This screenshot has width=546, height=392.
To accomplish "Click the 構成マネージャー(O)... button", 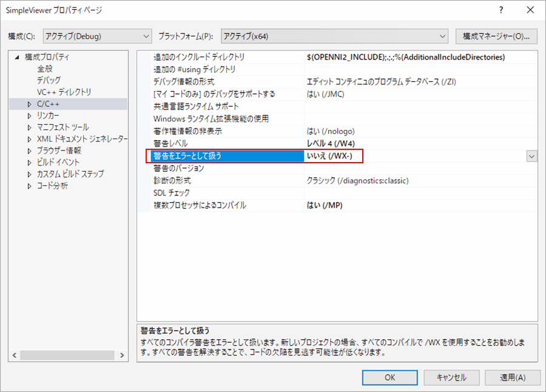I will (x=496, y=36).
